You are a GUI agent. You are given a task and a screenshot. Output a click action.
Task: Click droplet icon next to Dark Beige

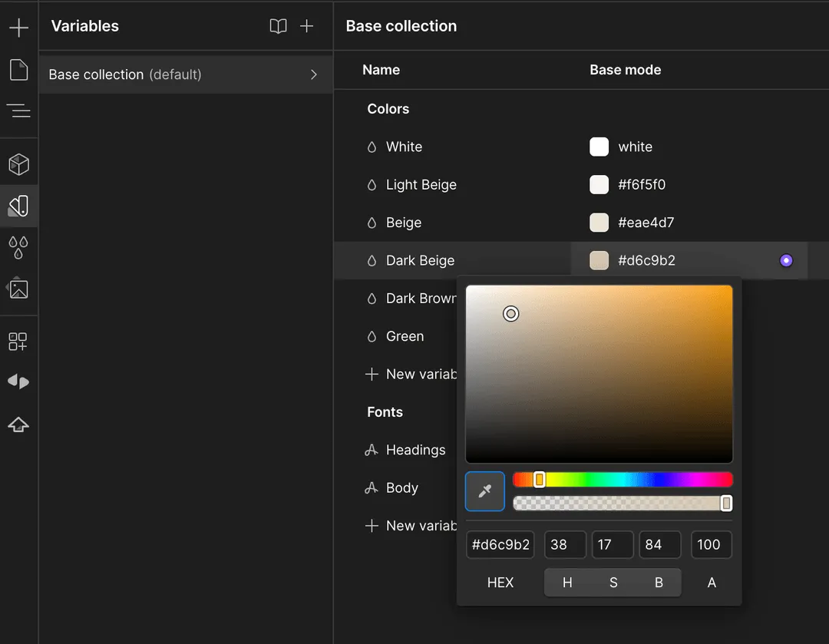tap(372, 261)
